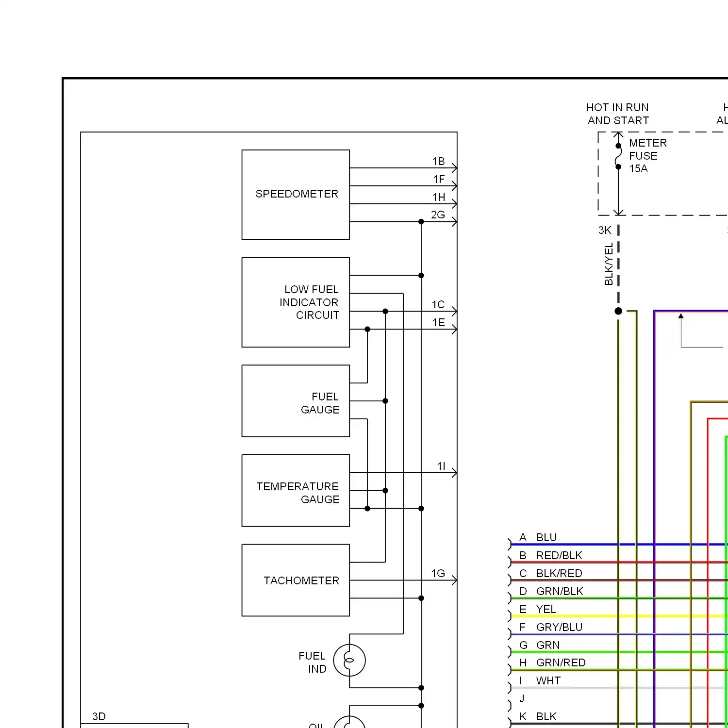Select the HOT IN RUN AND START text
Screen dimensions: 728x728
(618, 114)
